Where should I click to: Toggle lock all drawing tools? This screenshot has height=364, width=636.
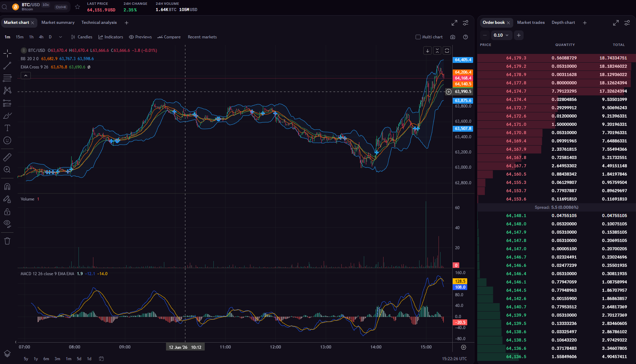coord(7,212)
